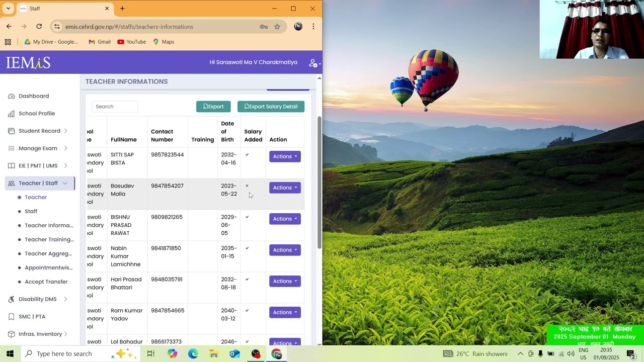Open Actions dropdown for Nabin Kumar Lamichhne
The image size is (644, 362).
tap(285, 250)
